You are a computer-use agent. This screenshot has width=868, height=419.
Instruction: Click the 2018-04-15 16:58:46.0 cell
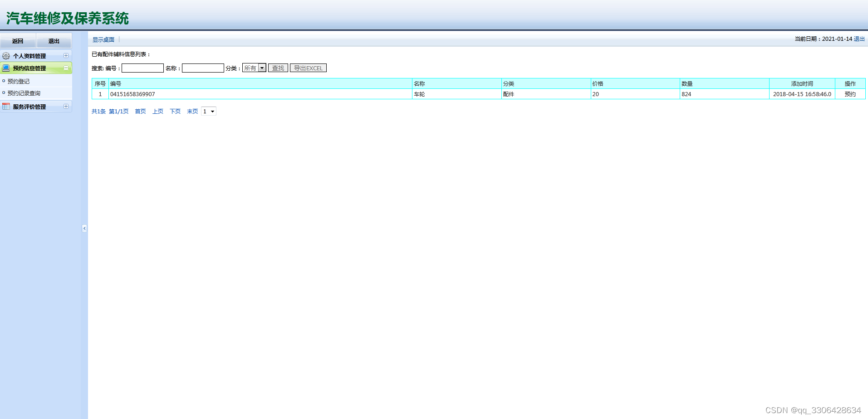(x=802, y=94)
